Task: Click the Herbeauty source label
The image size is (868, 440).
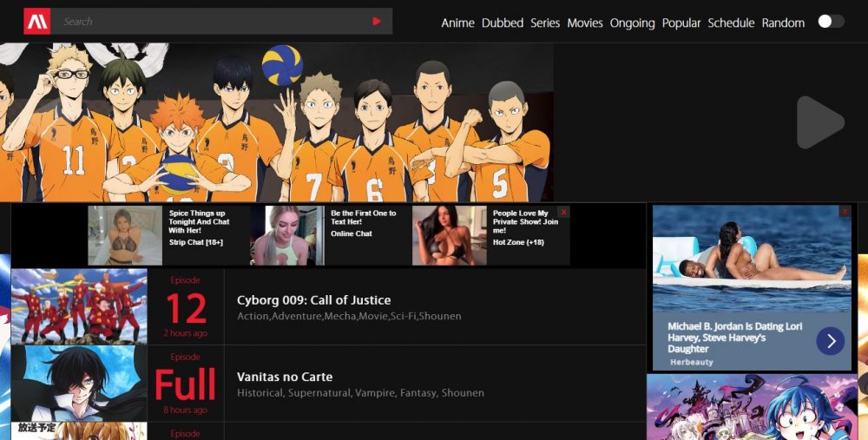Action: [x=692, y=362]
